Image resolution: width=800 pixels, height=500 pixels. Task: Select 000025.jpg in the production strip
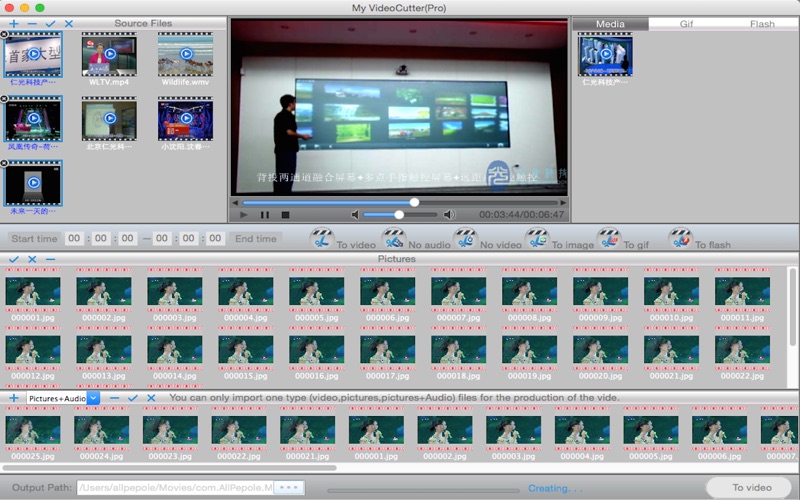click(x=33, y=430)
